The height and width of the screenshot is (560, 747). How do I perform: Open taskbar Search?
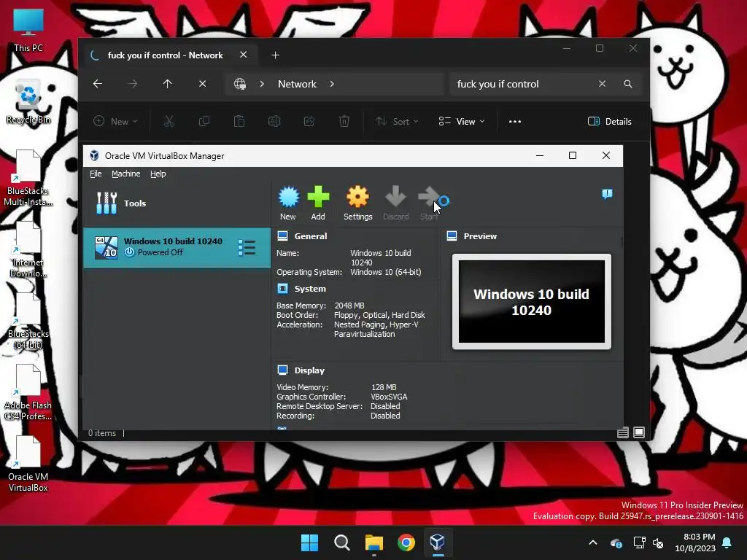pyautogui.click(x=341, y=542)
